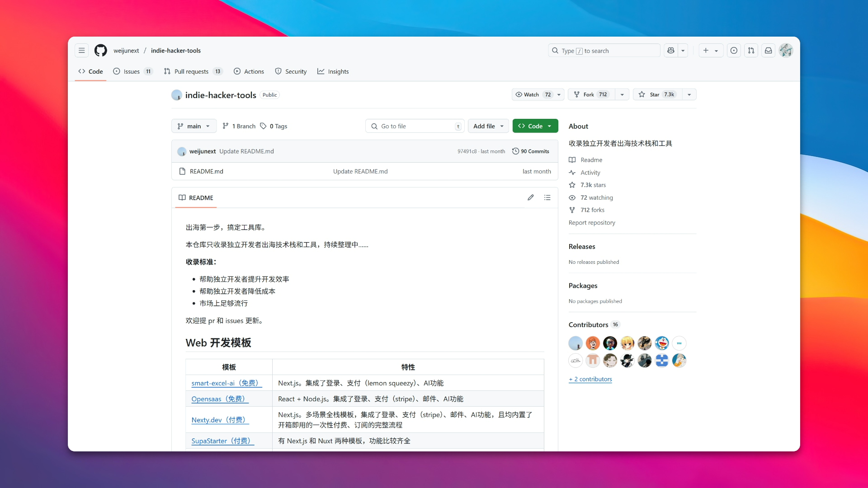868x488 pixels.
Task: Click the Doraemon contributor avatar
Action: coord(662,343)
